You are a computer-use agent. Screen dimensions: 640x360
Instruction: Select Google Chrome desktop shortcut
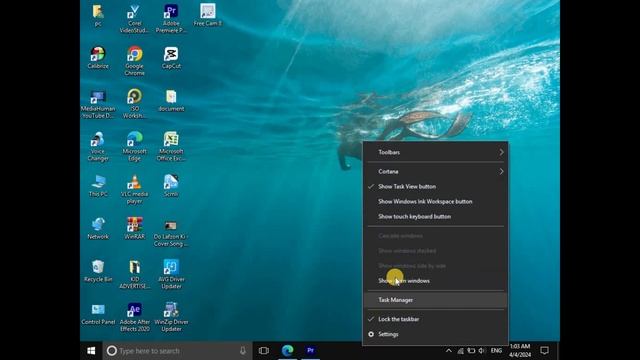[134, 61]
